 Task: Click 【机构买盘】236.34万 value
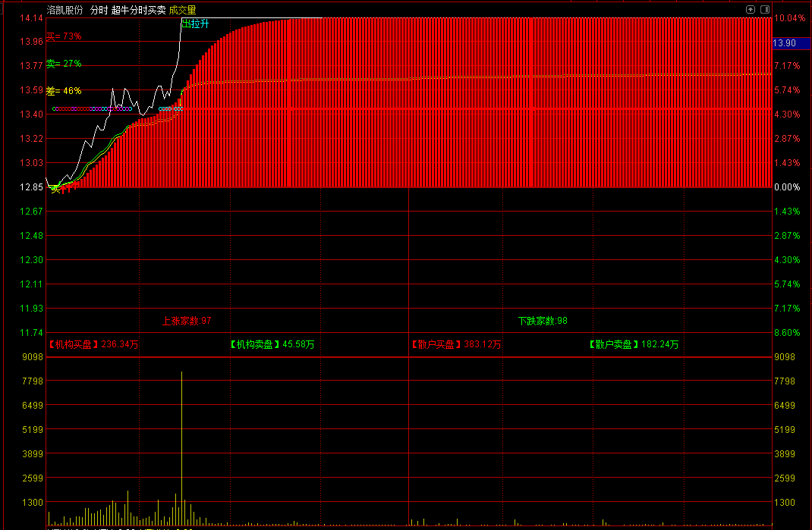point(93,344)
